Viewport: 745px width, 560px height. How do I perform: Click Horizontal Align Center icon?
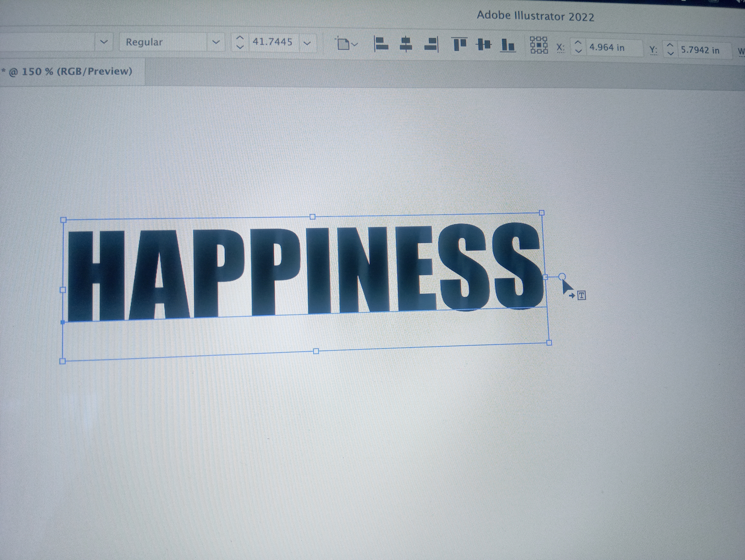[x=406, y=44]
